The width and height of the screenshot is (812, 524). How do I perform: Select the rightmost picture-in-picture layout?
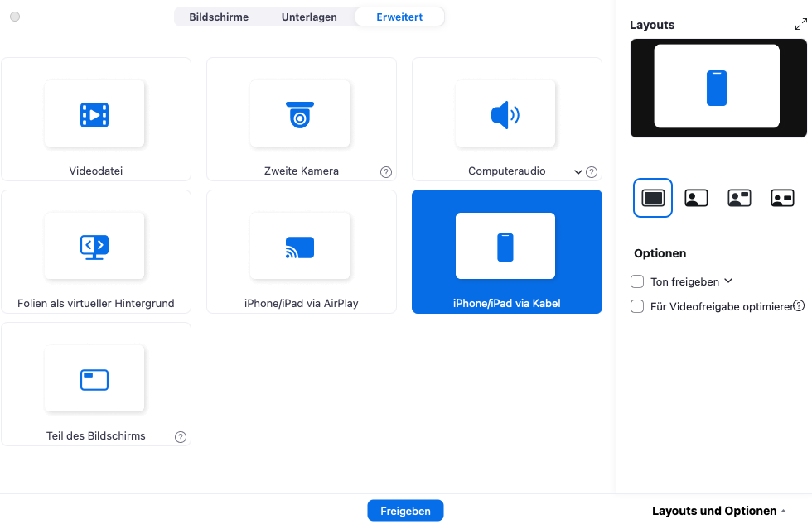click(781, 198)
